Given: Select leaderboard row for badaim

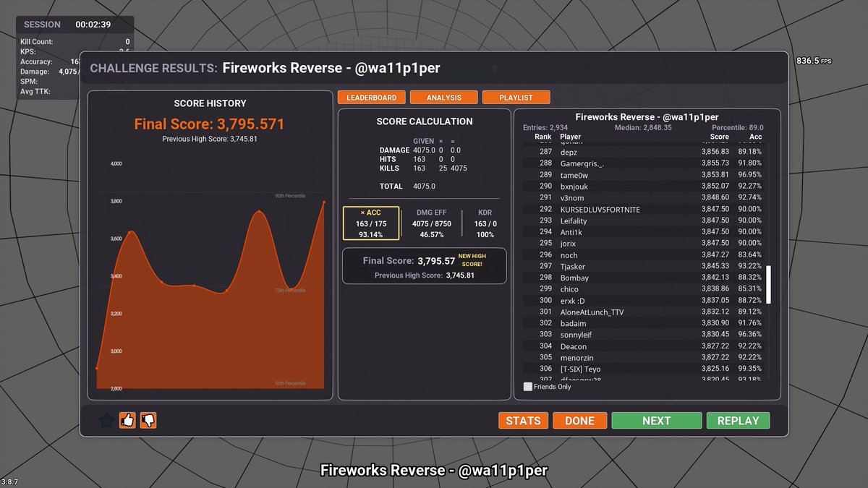Looking at the screenshot, I should tap(644, 323).
